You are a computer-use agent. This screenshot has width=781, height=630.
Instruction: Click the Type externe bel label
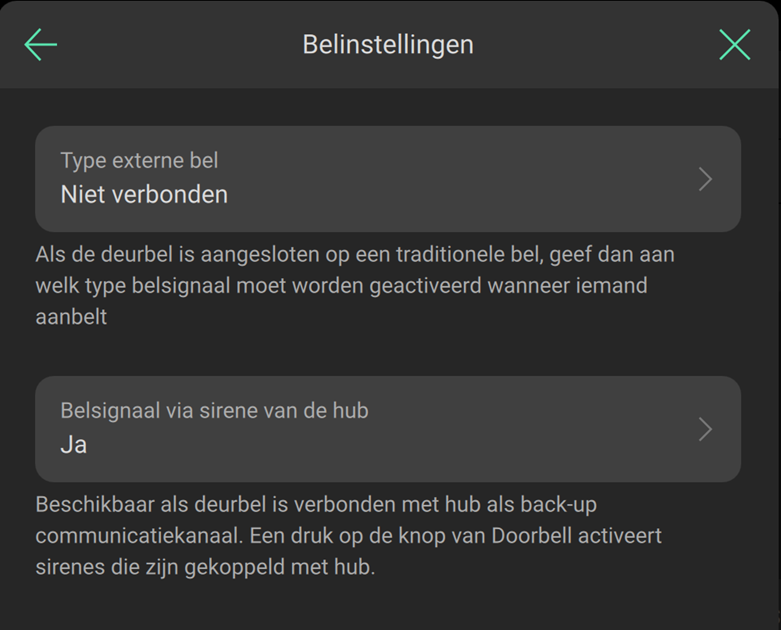pos(139,160)
